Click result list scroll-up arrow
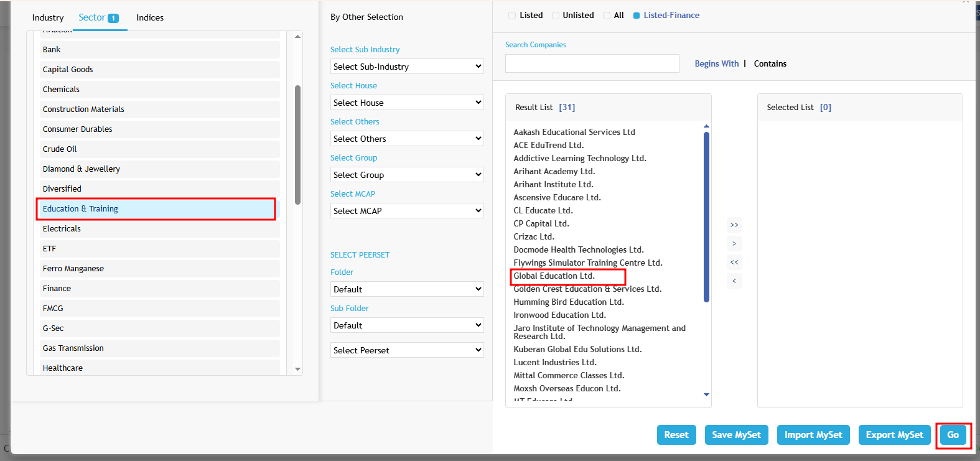 tap(706, 126)
